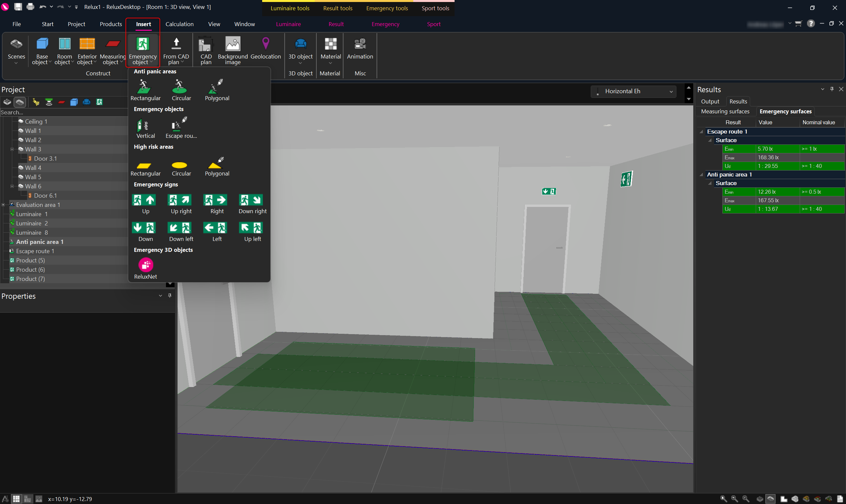Toggle the blue base object filter
This screenshot has height=504, width=846.
[x=74, y=102]
